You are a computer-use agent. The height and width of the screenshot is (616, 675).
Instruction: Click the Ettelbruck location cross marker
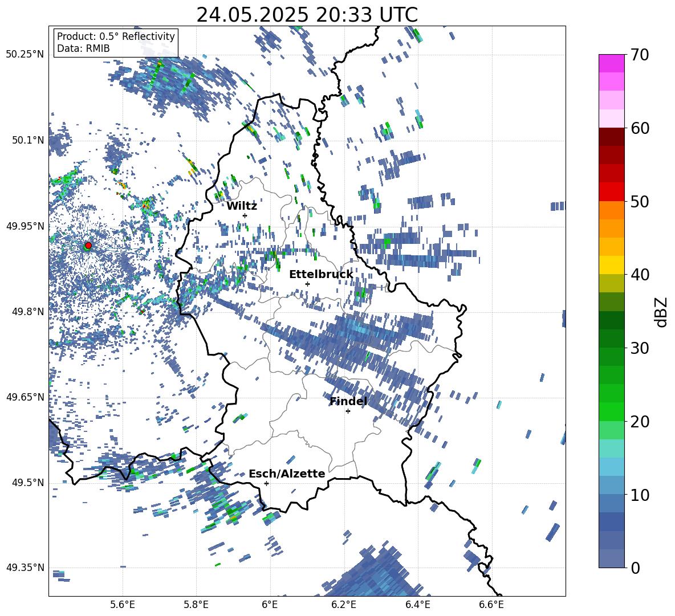pos(307,284)
